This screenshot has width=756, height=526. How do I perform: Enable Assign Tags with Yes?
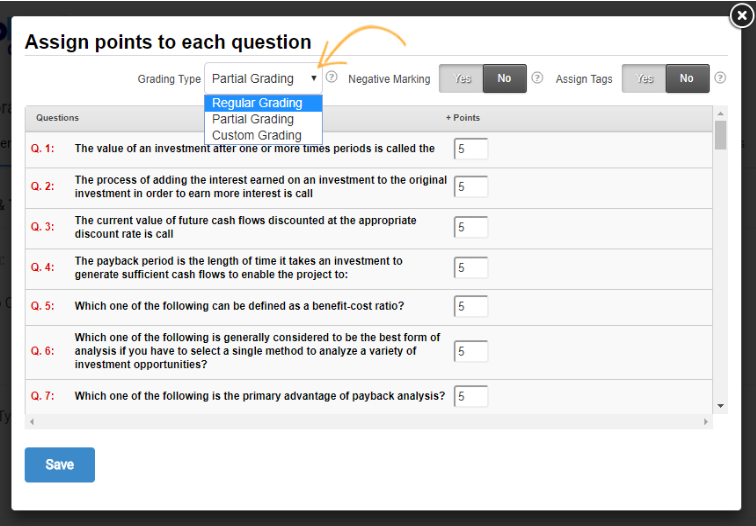point(645,79)
